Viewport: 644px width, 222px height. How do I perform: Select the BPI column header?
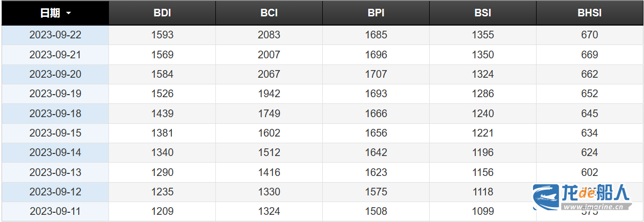pyautogui.click(x=376, y=13)
